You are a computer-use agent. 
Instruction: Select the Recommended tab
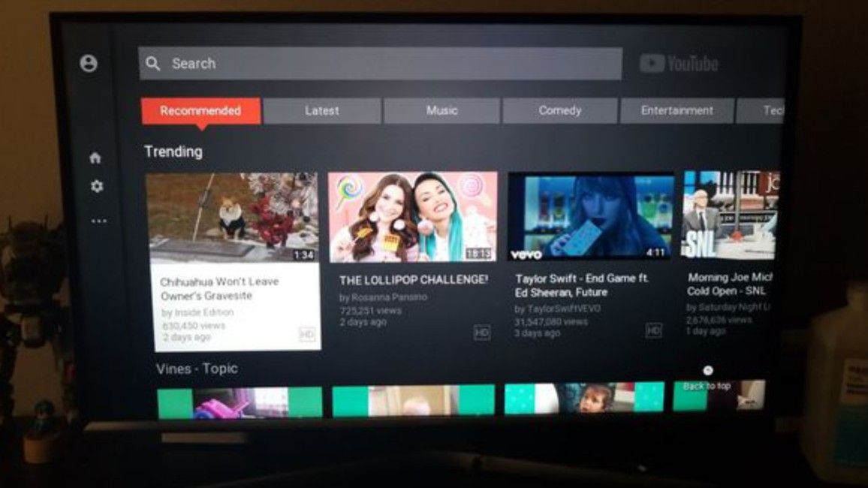tap(200, 110)
